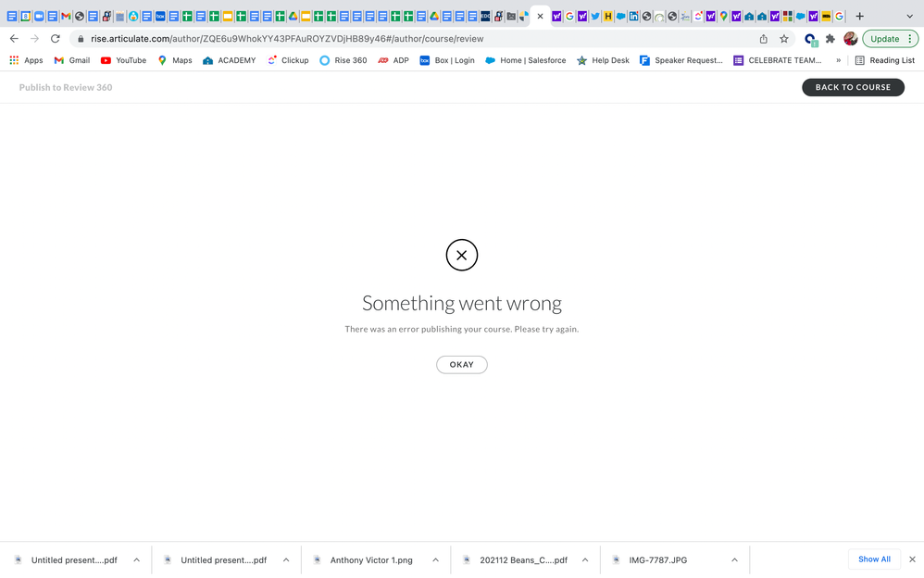
Task: Open the ACADEMY bookmark
Action: (x=230, y=60)
